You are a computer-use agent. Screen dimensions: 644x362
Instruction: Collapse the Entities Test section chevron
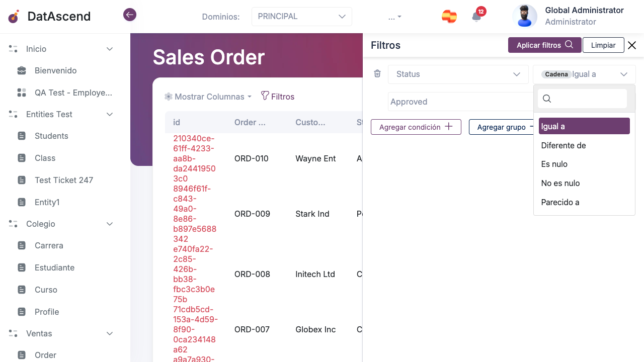[x=110, y=114]
